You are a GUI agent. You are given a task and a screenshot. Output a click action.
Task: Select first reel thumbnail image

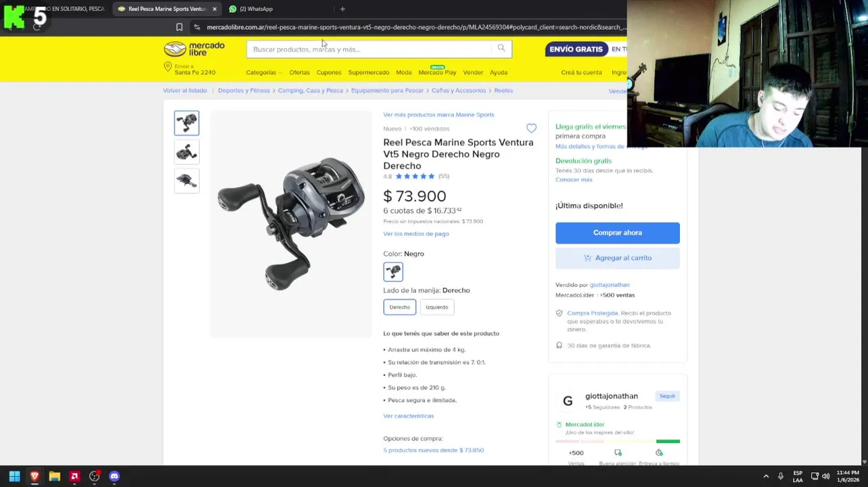[x=187, y=123]
